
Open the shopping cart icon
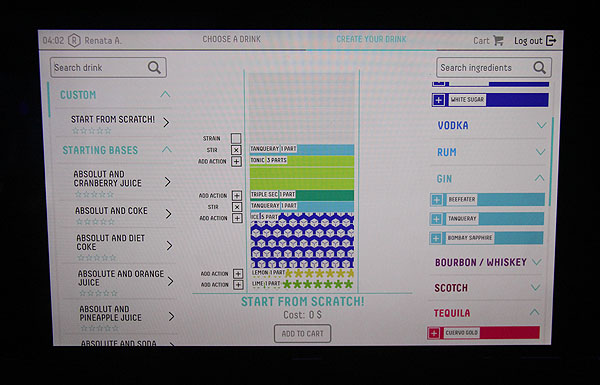click(x=498, y=40)
